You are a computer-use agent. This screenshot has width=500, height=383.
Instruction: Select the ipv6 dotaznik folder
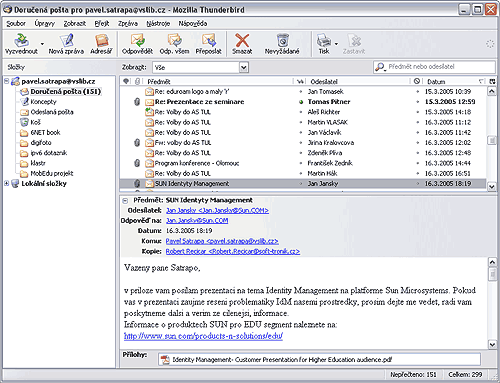(44, 153)
